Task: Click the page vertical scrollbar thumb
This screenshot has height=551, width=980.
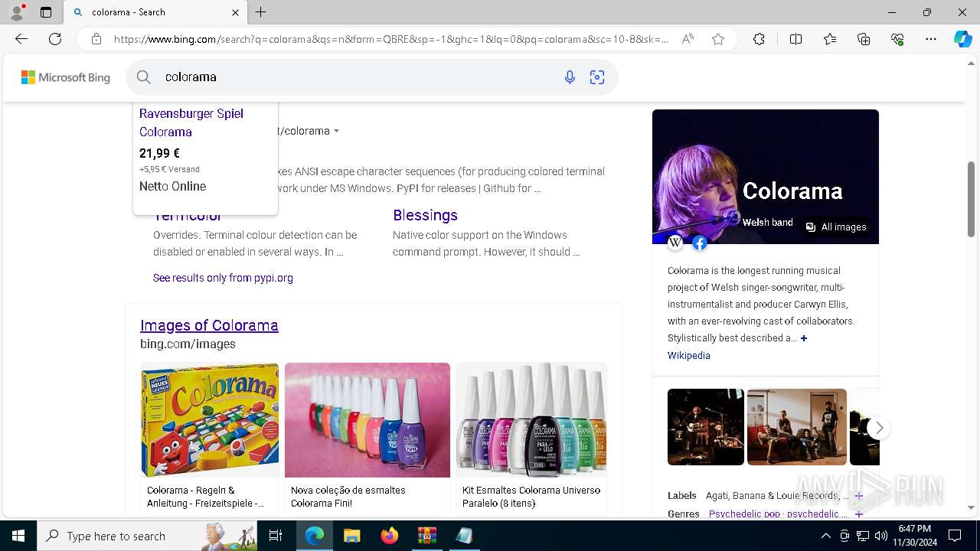Action: [x=972, y=200]
